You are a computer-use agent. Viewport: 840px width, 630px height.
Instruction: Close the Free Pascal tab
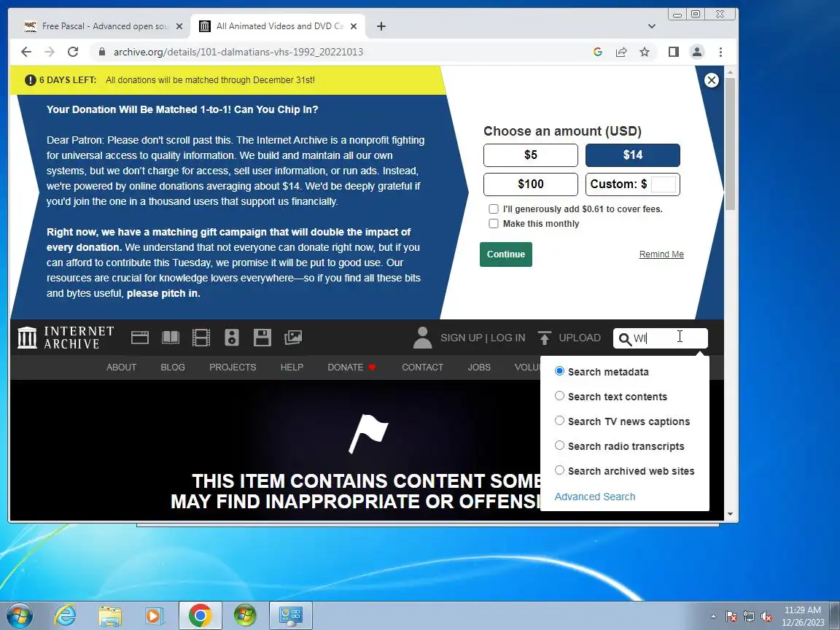point(179,26)
